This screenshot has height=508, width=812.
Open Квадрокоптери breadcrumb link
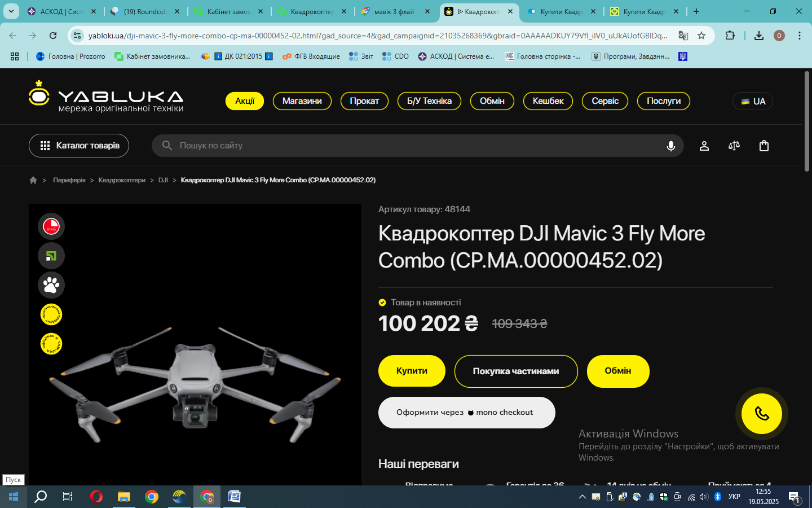[x=122, y=180]
